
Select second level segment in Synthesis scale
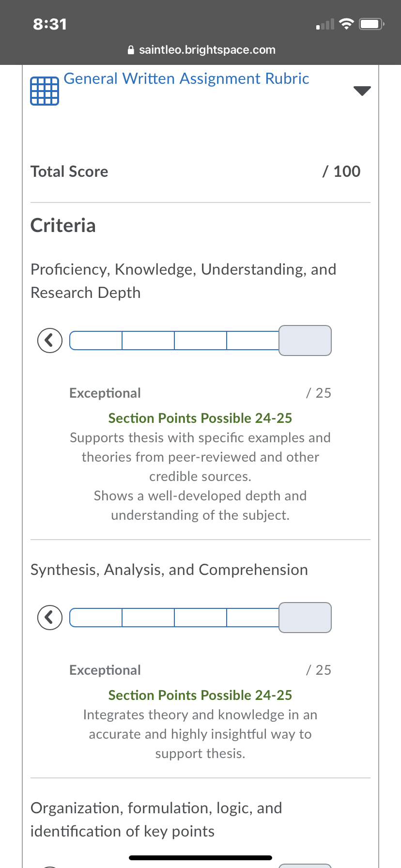point(148,618)
